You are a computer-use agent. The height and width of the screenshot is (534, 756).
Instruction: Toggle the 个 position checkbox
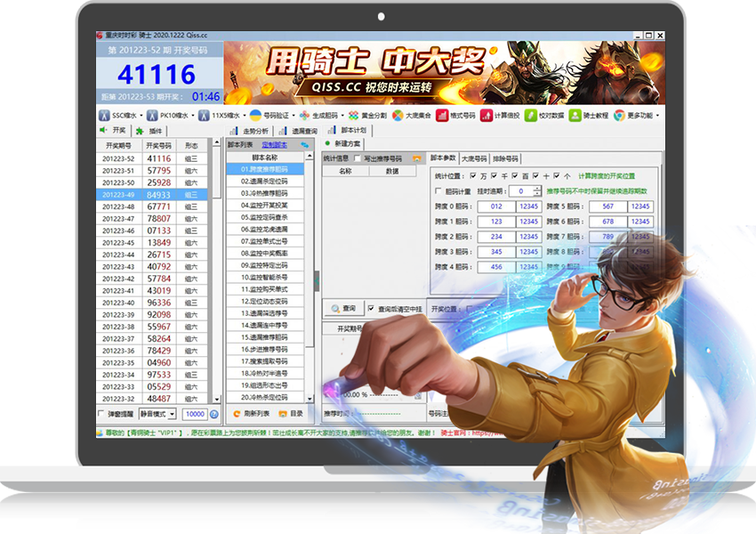click(x=557, y=175)
